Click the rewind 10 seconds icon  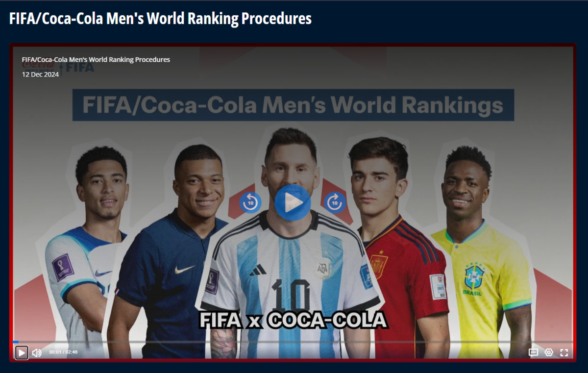250,202
